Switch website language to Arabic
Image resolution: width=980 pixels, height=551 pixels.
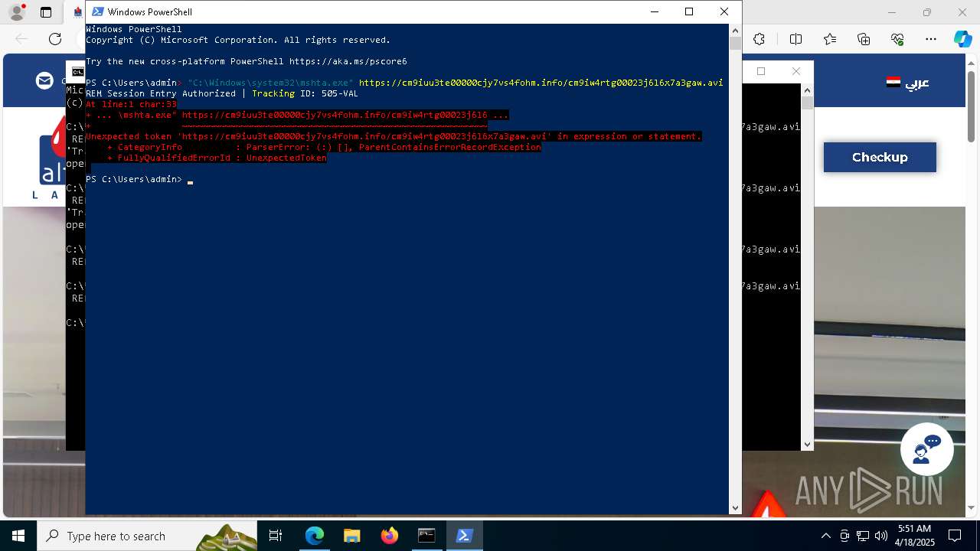[x=908, y=82]
